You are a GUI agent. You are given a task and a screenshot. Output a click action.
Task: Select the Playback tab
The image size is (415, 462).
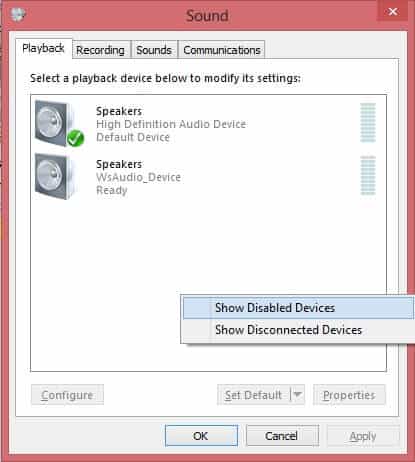tap(43, 49)
